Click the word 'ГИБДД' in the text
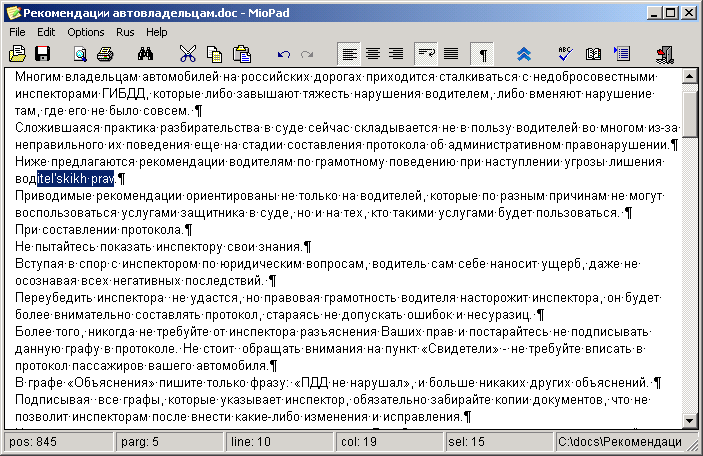 [124, 94]
